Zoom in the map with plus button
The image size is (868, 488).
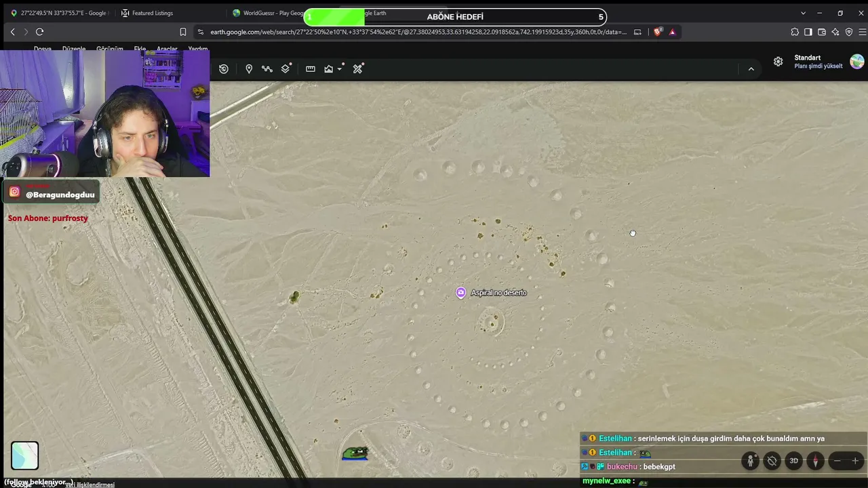855,461
